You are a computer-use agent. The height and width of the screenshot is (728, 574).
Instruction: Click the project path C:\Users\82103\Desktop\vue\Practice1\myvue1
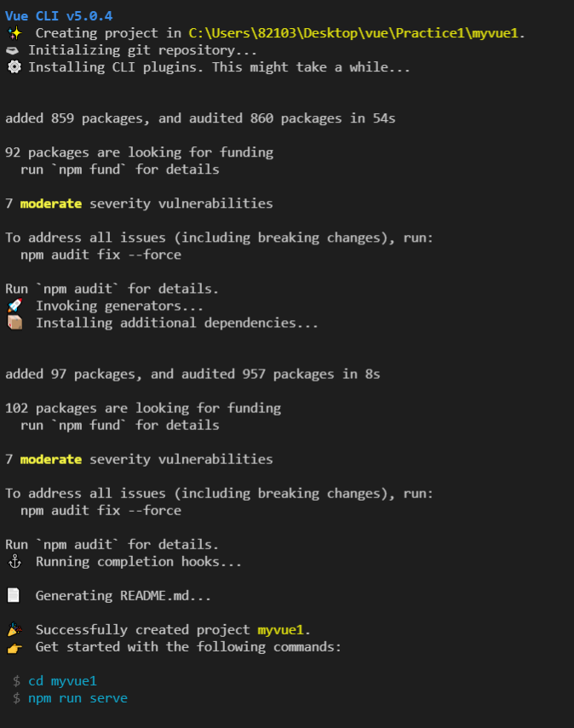pyautogui.click(x=353, y=33)
